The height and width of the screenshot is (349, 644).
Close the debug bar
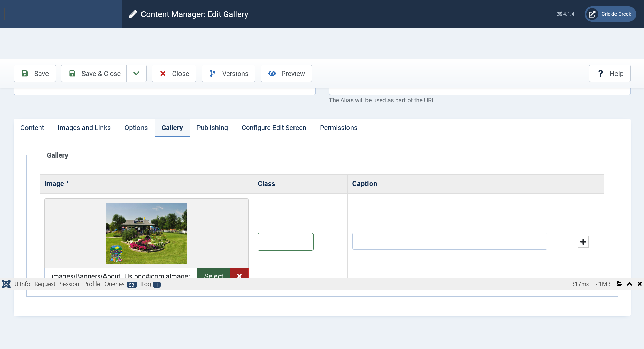[640, 284]
